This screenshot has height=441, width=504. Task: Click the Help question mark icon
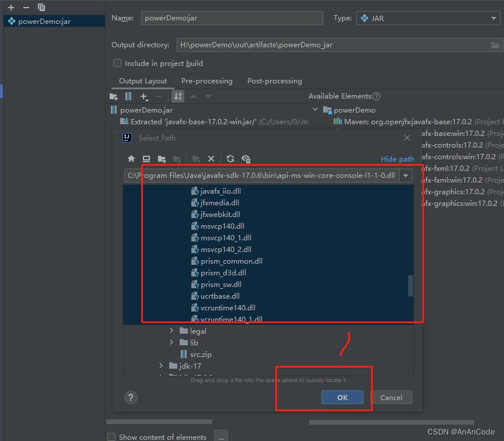click(131, 397)
